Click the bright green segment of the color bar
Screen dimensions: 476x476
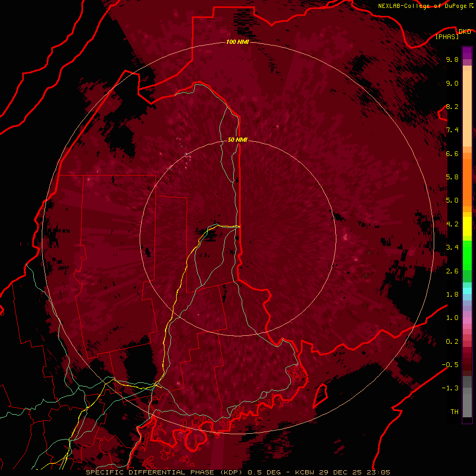pyautogui.click(x=467, y=255)
